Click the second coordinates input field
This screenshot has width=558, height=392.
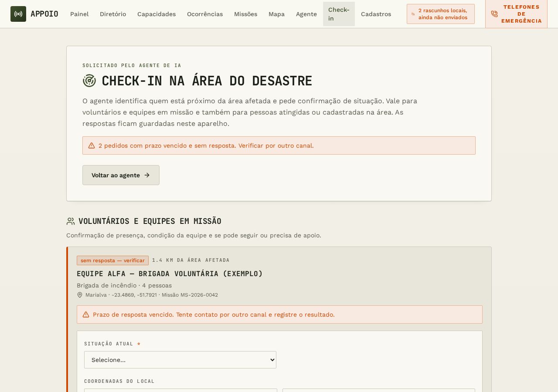click(x=379, y=390)
